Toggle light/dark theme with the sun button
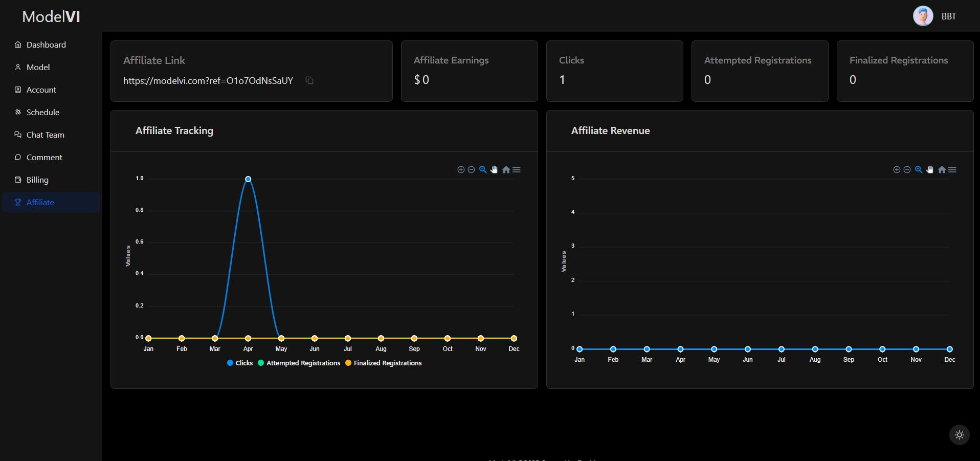The image size is (980, 461). coord(959,435)
